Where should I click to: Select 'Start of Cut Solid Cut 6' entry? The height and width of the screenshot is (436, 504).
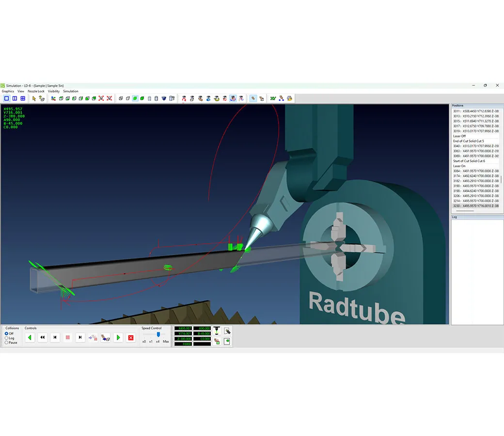tap(469, 161)
